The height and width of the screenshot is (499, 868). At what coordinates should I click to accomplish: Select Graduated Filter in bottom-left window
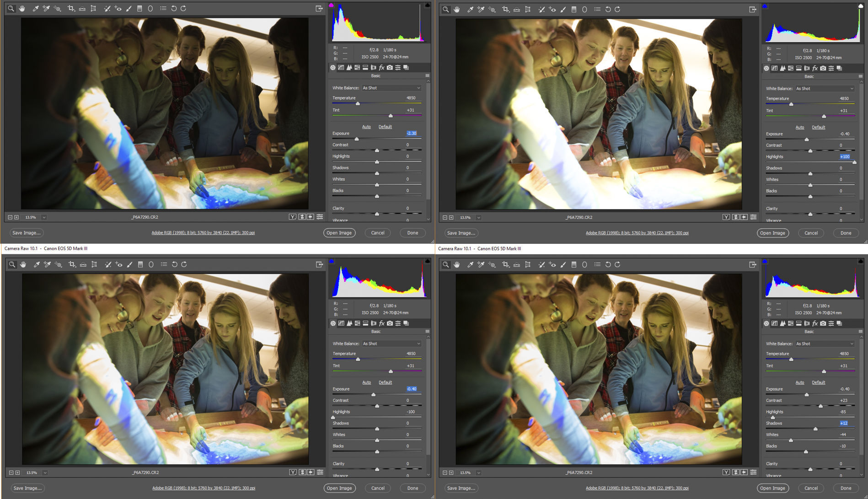pos(140,264)
